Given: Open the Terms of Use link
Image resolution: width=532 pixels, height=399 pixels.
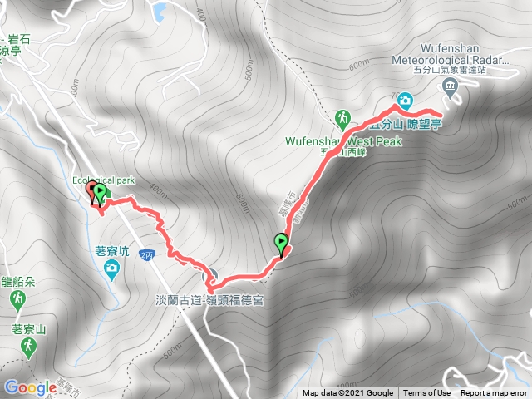Looking at the screenshot, I should point(426,393).
